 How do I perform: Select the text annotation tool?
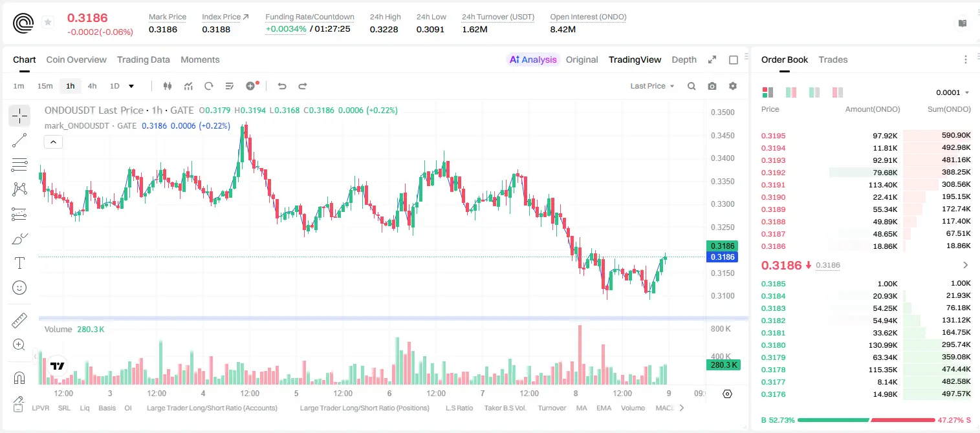pyautogui.click(x=19, y=263)
